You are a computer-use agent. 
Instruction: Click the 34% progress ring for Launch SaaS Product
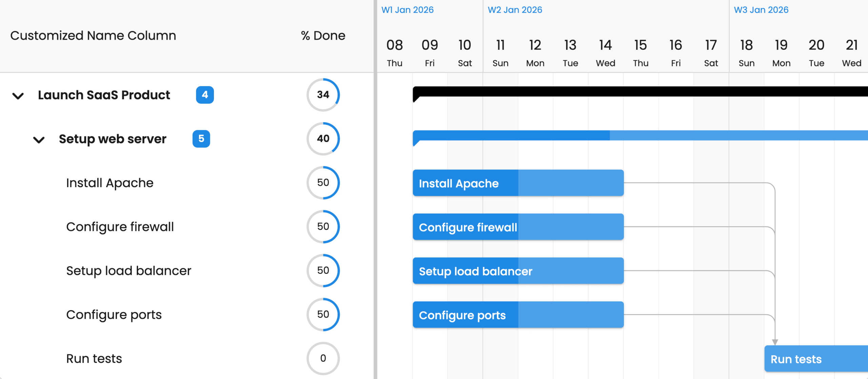[x=323, y=95]
